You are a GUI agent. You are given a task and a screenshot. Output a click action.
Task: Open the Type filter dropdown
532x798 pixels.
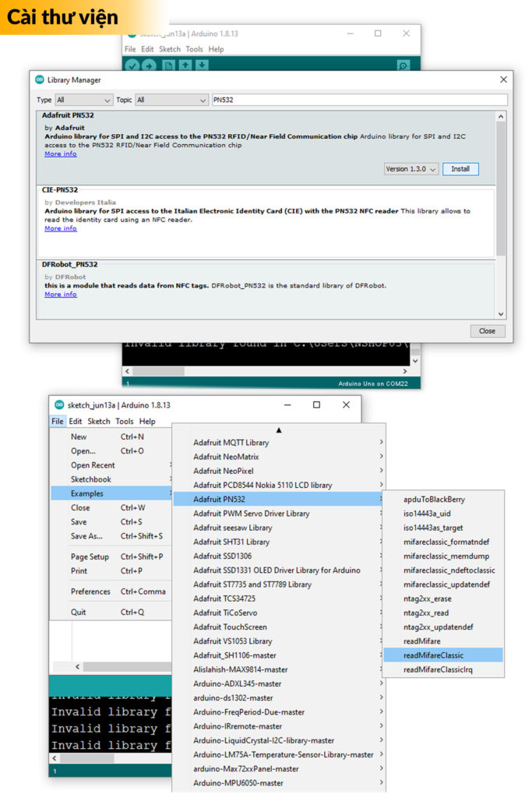click(x=84, y=100)
